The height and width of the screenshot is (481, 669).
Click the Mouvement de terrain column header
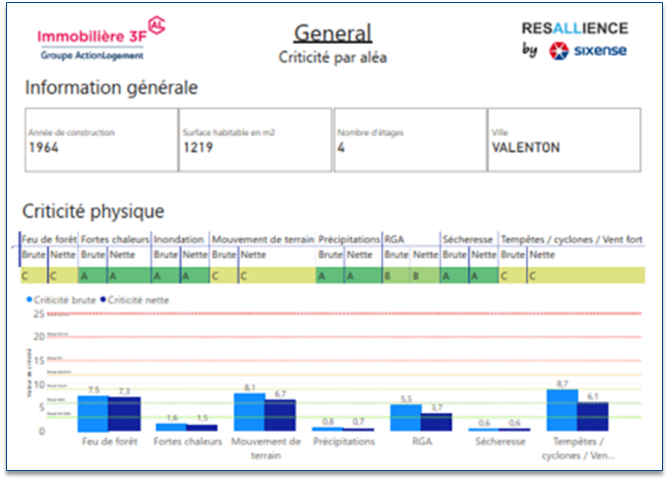263,240
